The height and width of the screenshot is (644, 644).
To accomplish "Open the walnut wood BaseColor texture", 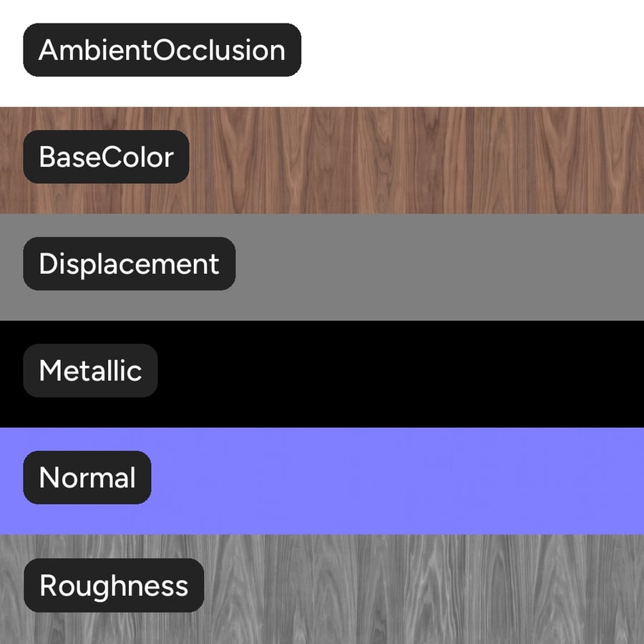I will pos(322,160).
